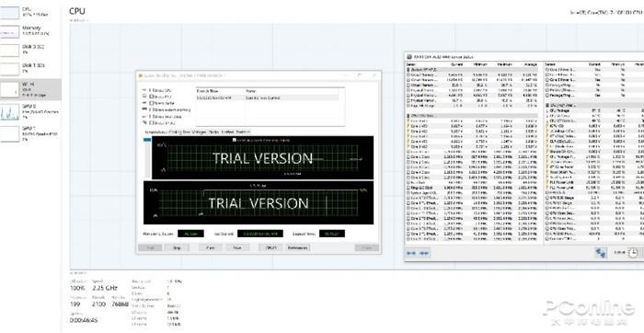The image size is (644, 333).
Task: Switch to the Cooling Fans tab
Action: tap(179, 132)
